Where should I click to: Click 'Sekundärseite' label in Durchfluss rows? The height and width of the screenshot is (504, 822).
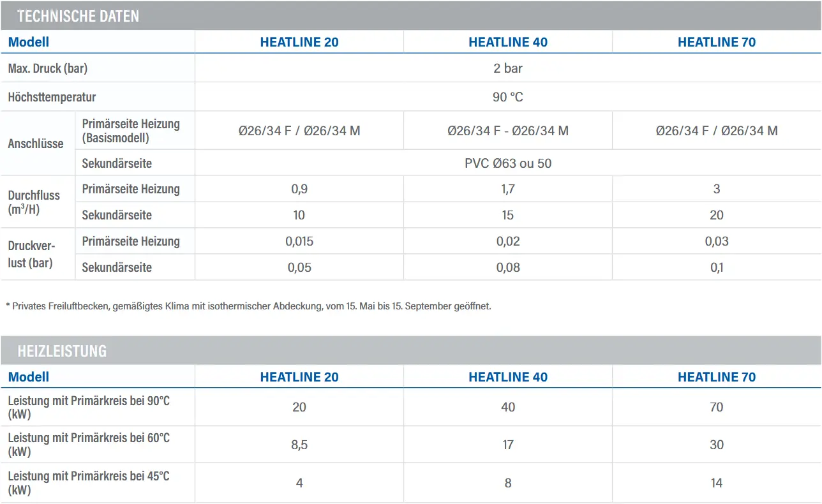117,215
